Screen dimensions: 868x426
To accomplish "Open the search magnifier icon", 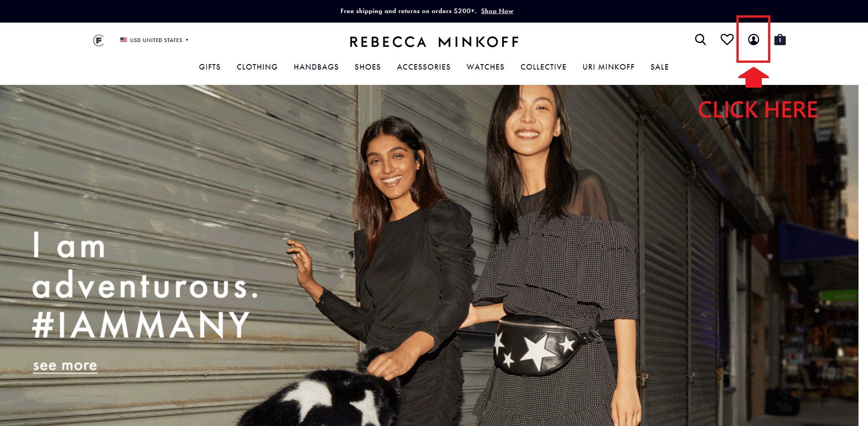I will pos(700,40).
